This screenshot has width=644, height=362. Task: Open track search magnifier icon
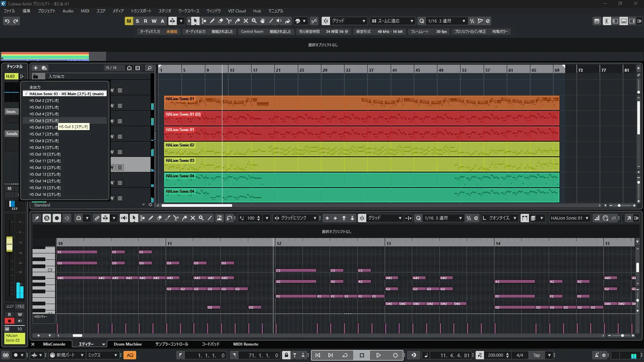(150, 68)
